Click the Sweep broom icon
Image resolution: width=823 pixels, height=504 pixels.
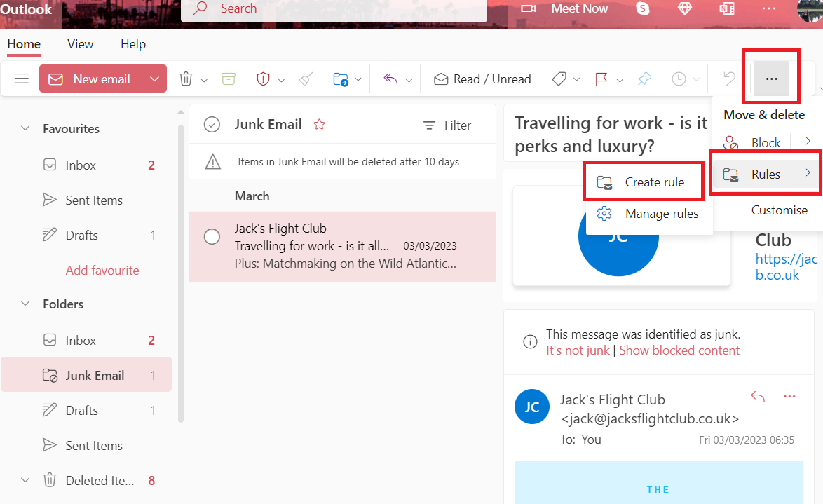pyautogui.click(x=306, y=79)
